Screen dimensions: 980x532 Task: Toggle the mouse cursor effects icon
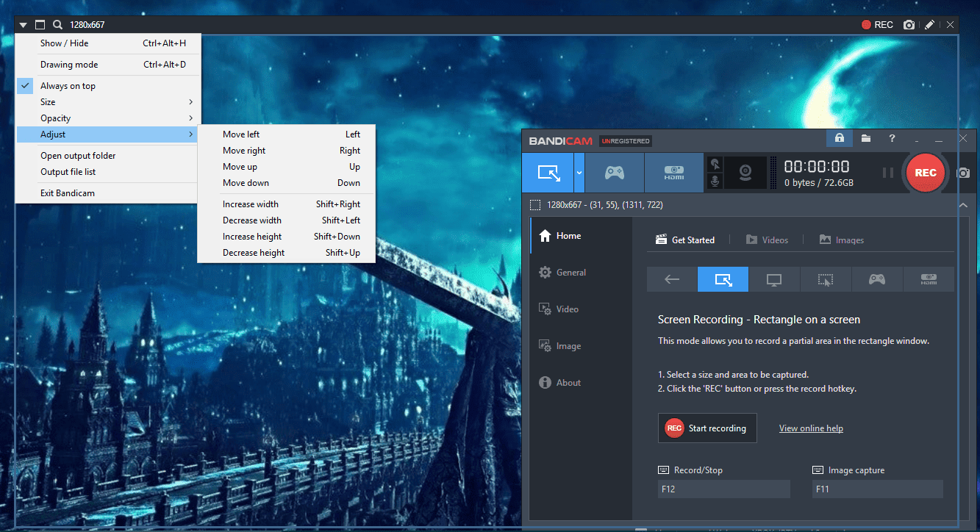pyautogui.click(x=715, y=164)
